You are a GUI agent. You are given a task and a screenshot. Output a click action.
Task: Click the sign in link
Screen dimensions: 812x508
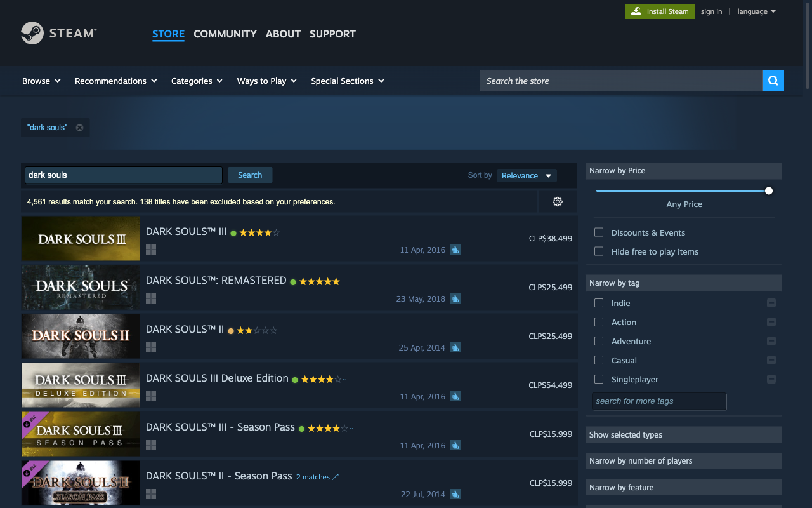[x=711, y=11]
